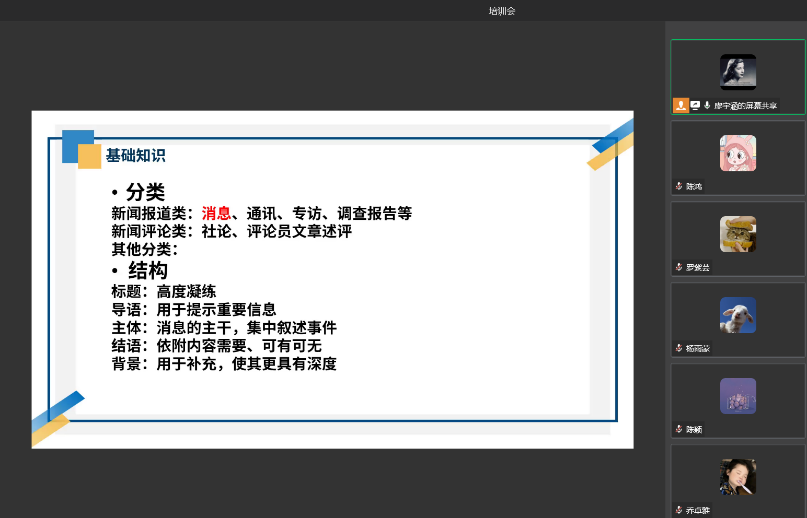Click the 屏幕共享 presenter name label
Image resolution: width=807 pixels, height=518 pixels.
pyautogui.click(x=745, y=105)
